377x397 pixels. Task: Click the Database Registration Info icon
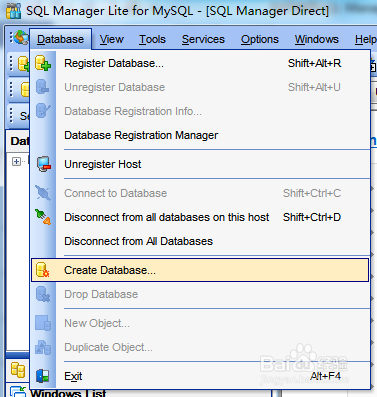(43, 111)
